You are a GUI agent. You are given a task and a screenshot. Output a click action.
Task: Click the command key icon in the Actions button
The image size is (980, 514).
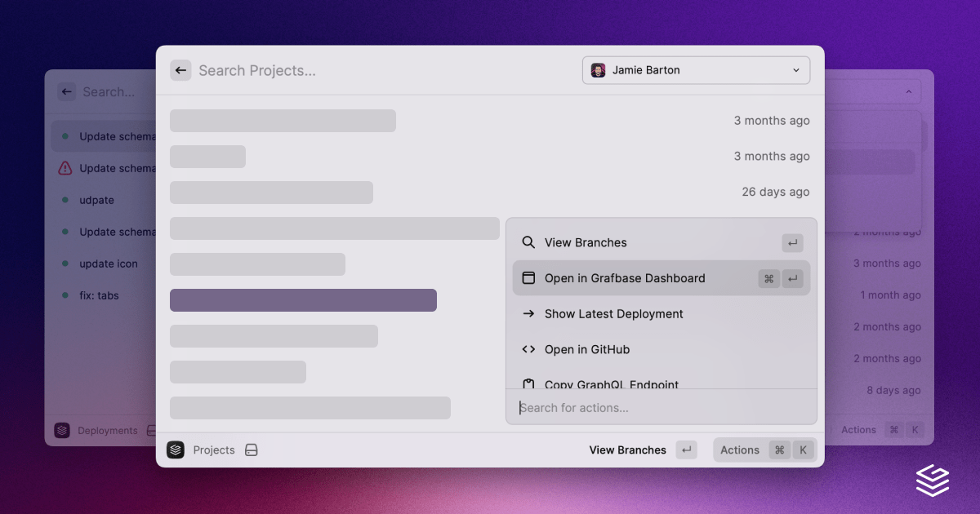pos(779,450)
